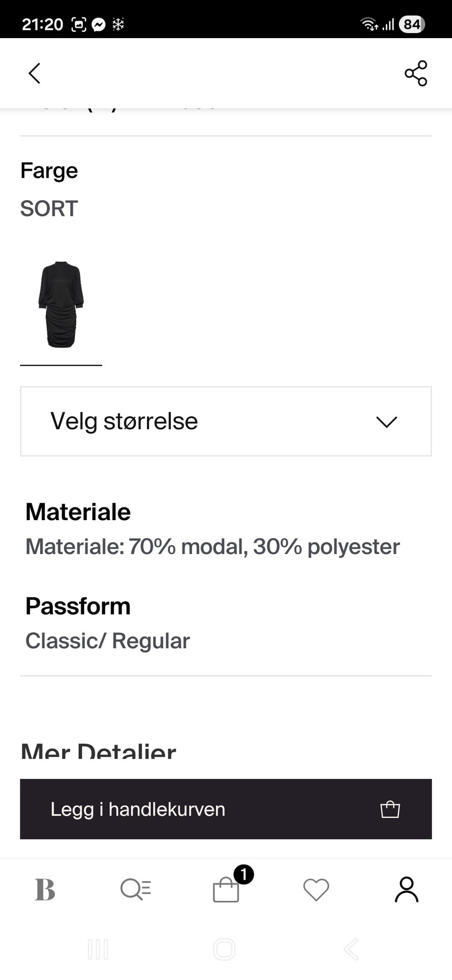Open the Boozt home tab

pos(45,890)
